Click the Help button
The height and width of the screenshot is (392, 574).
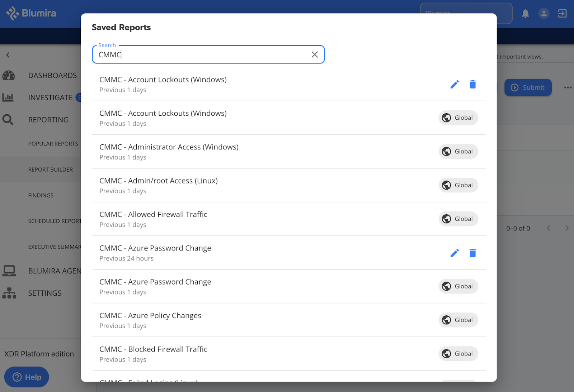pyautogui.click(x=27, y=377)
